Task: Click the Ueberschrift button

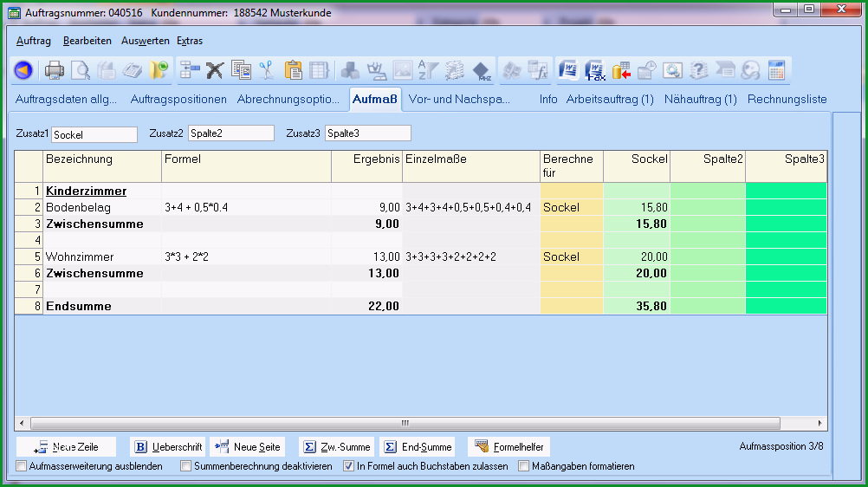Action: [168, 446]
